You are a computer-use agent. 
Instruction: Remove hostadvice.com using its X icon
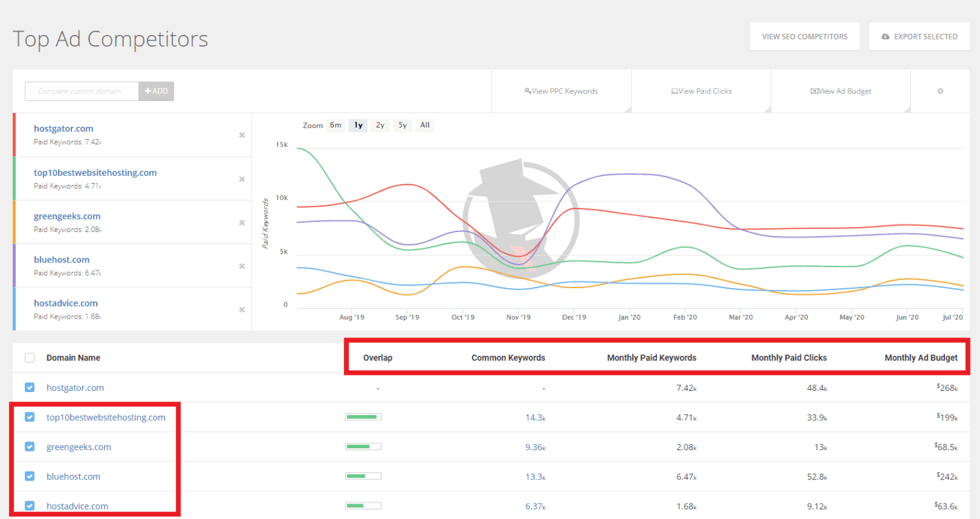(242, 309)
